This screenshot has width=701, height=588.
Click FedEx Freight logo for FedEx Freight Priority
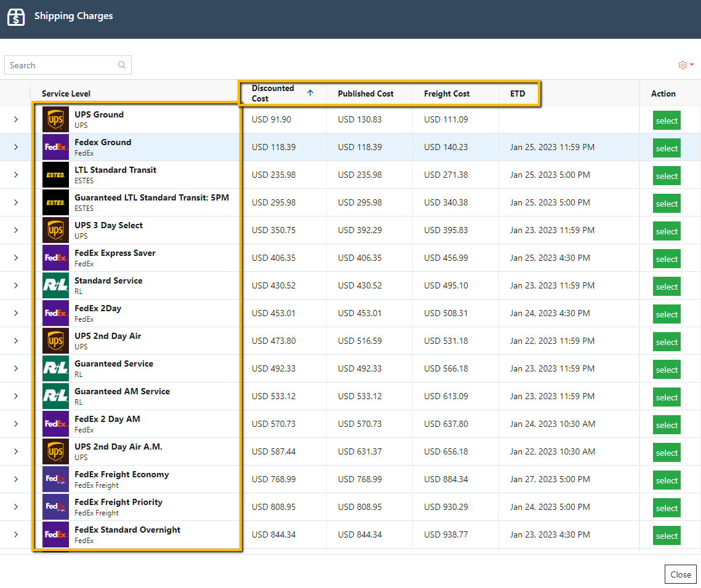[x=55, y=507]
